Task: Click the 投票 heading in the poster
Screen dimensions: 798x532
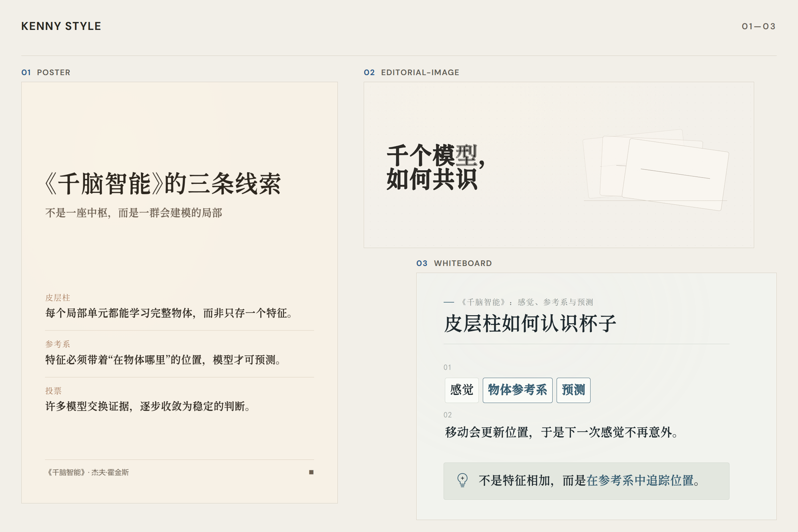Action: (54, 391)
